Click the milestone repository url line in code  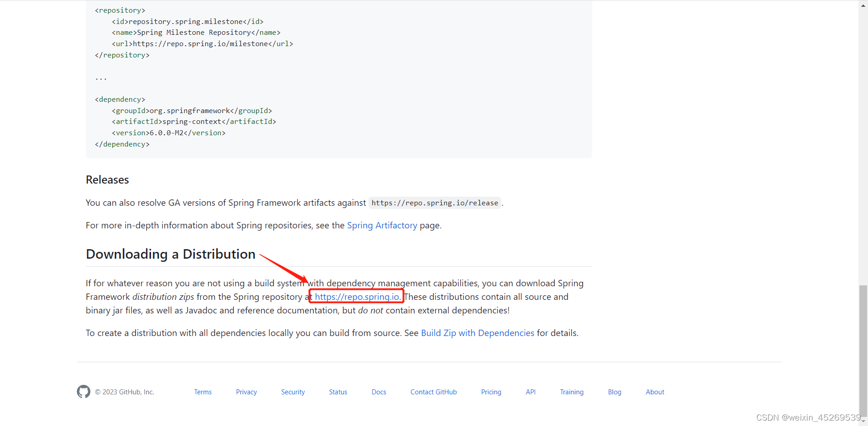point(203,44)
